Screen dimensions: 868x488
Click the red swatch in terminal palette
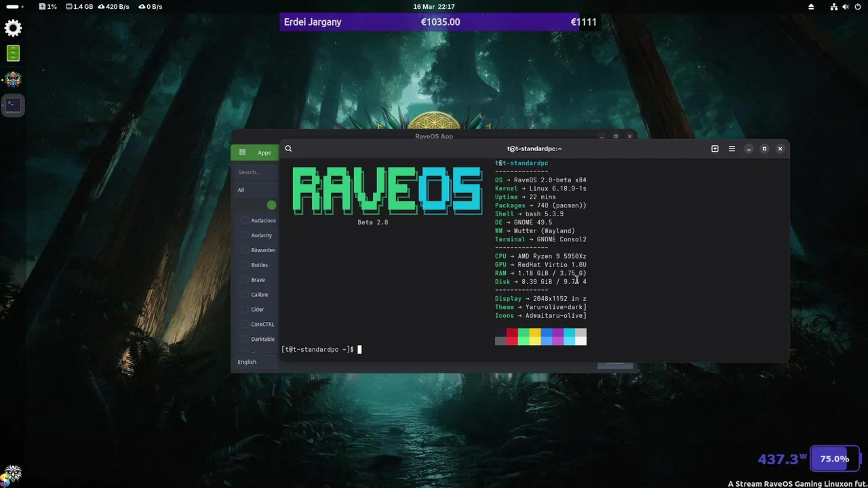(512, 337)
